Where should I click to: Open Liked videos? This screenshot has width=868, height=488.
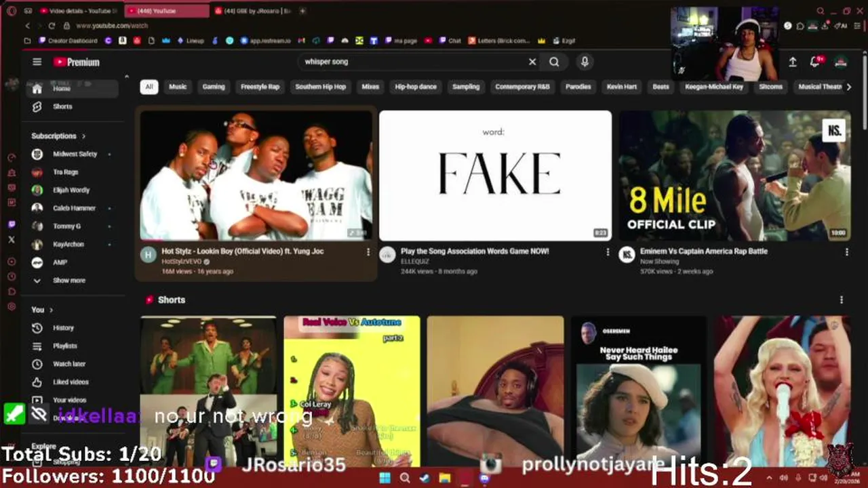(x=73, y=382)
